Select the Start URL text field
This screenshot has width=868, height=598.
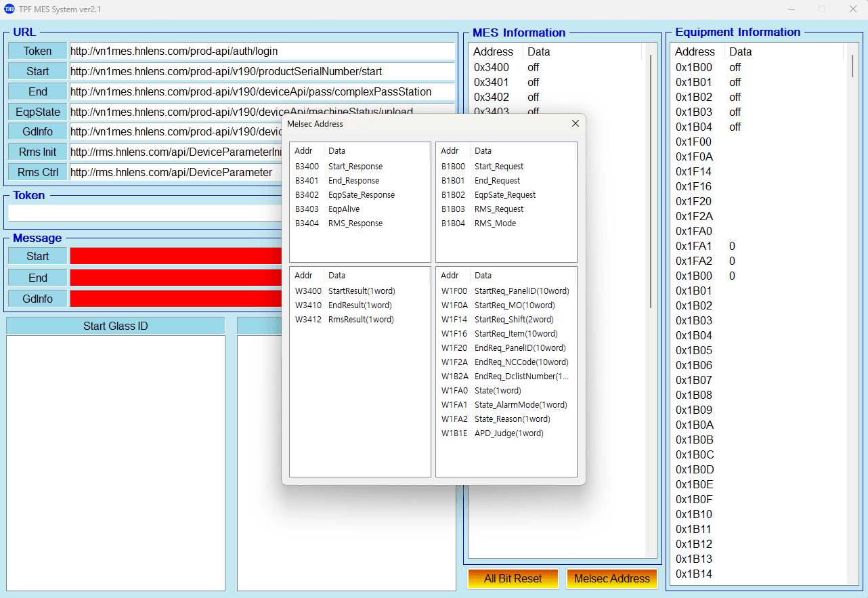pos(261,71)
